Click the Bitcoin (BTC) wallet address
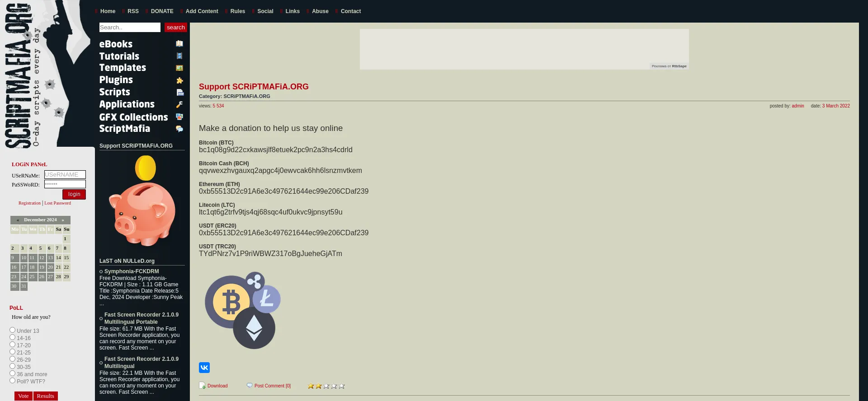Screen dimensions: 868x401 click(x=276, y=150)
